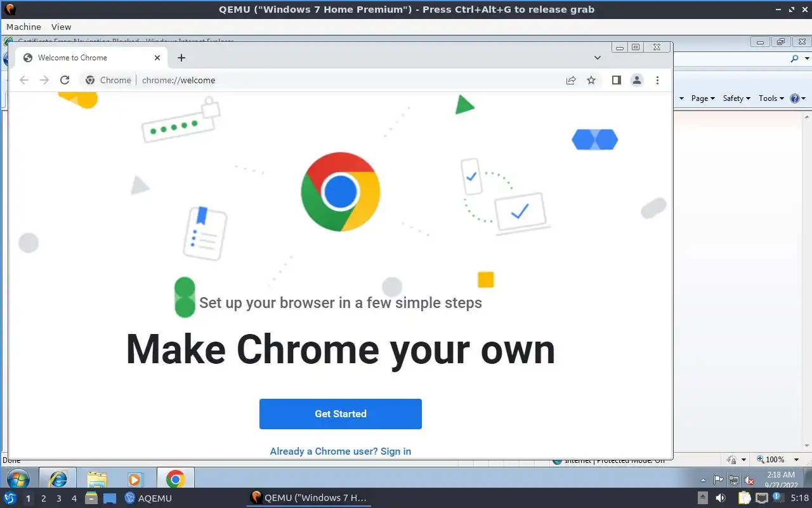This screenshot has height=508, width=812.
Task: Open Chrome's side panel icon
Action: (x=616, y=80)
